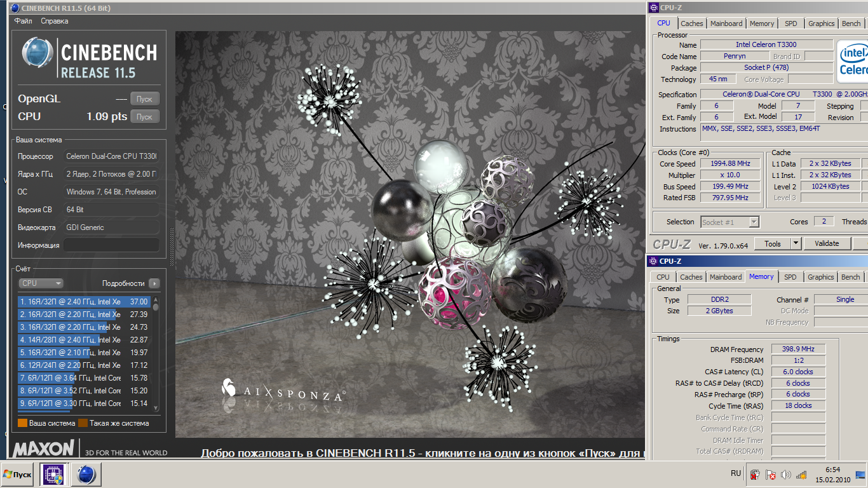Run the CPU test with Пуск button

(145, 117)
